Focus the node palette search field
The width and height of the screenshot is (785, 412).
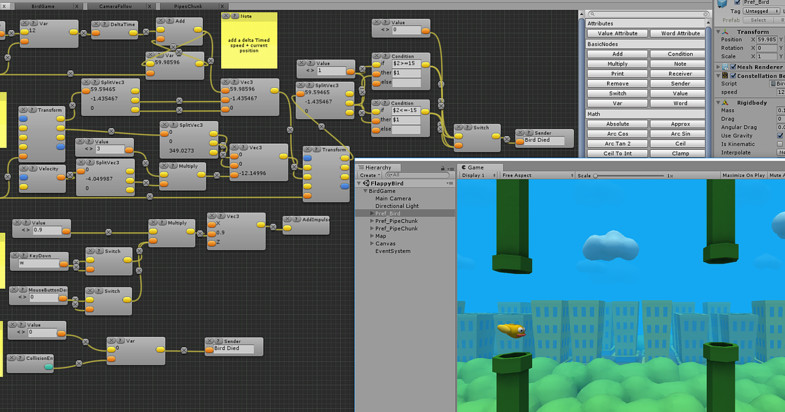click(648, 14)
